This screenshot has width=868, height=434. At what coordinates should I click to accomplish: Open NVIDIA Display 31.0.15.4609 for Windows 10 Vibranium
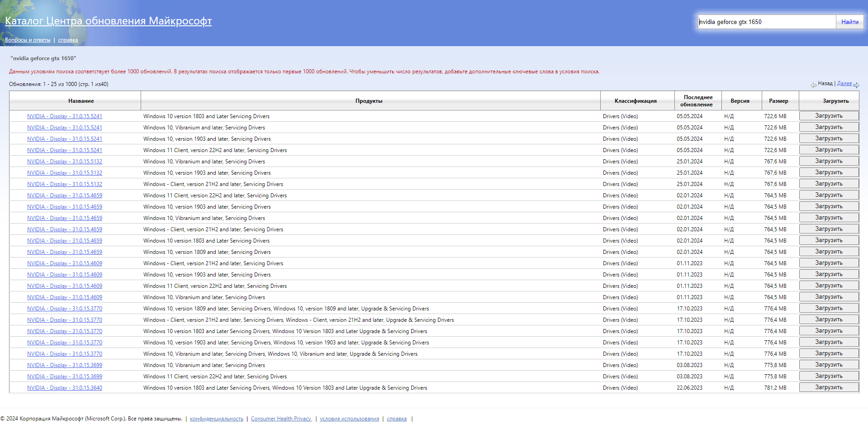[x=65, y=297]
